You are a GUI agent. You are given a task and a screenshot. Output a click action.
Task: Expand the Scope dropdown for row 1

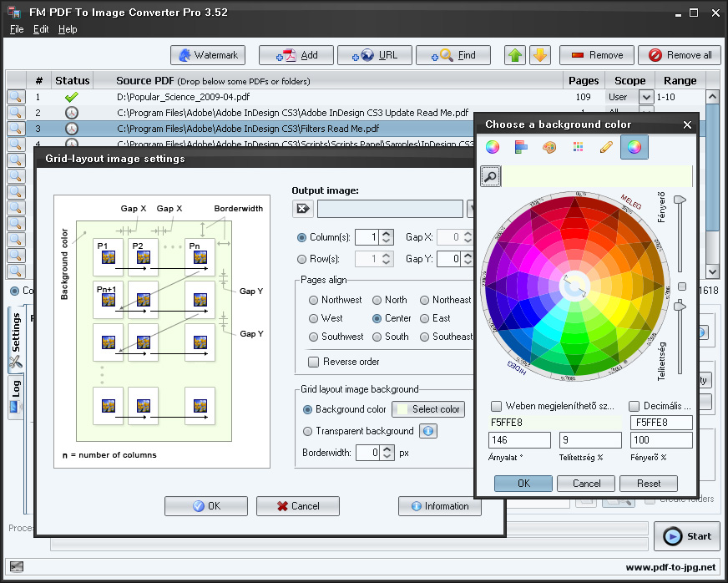click(x=645, y=97)
